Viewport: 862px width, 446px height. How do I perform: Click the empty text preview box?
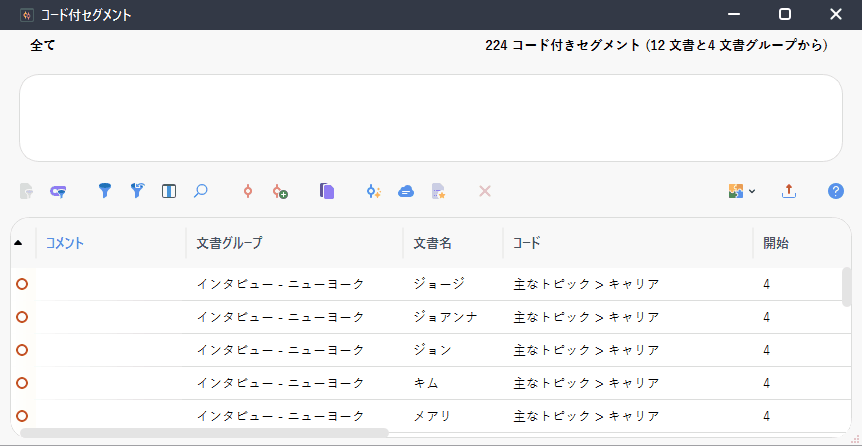[x=431, y=118]
